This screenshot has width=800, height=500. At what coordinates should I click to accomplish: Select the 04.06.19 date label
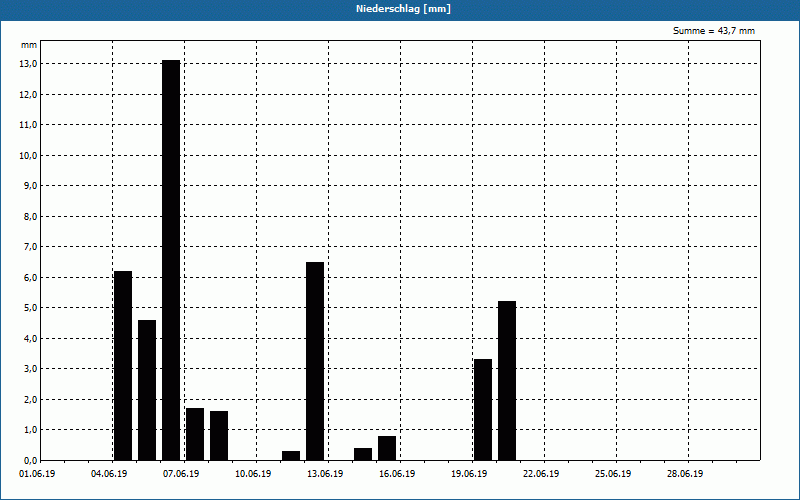[109, 474]
